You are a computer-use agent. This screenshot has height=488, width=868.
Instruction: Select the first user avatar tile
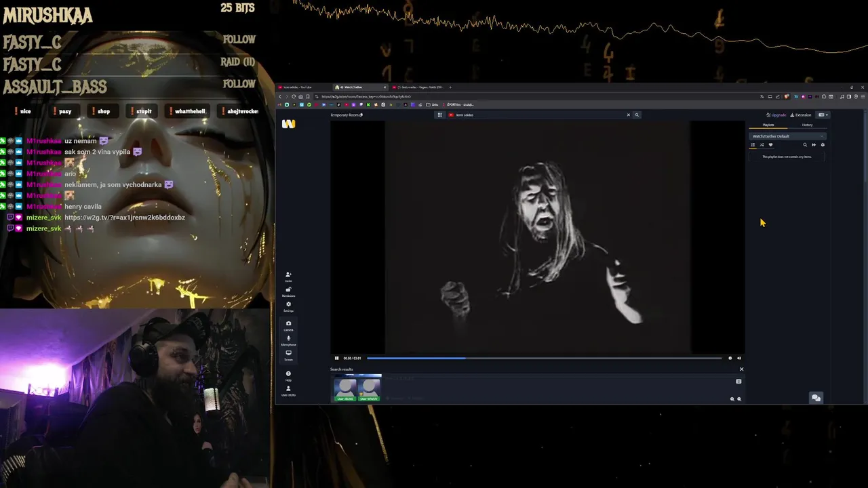346,388
